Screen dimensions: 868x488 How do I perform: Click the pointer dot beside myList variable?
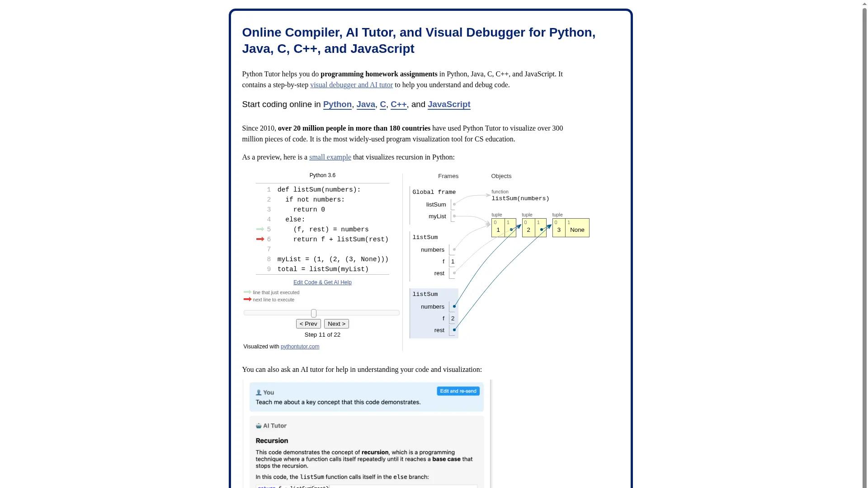[x=454, y=216]
